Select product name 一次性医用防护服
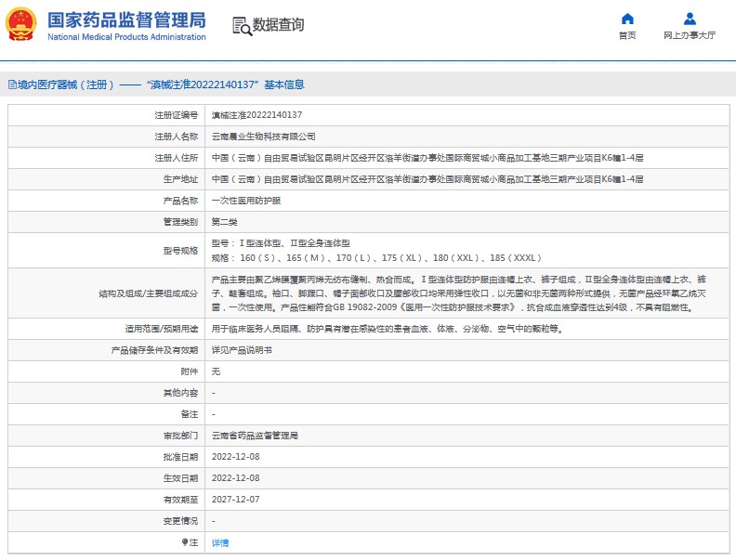 246,201
